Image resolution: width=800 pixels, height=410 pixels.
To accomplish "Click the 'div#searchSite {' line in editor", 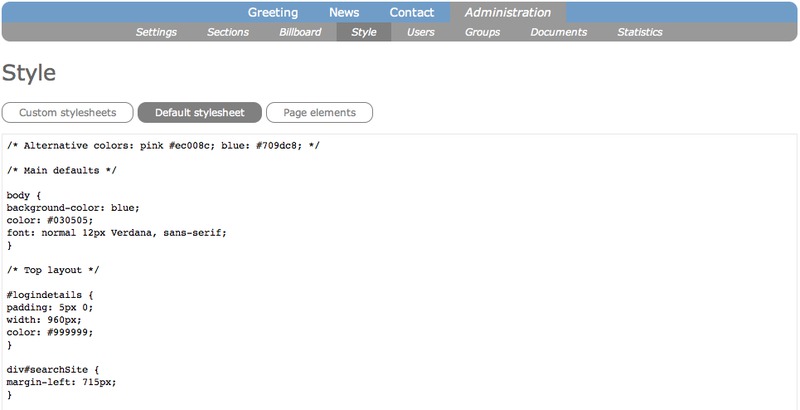I will (x=50, y=370).
